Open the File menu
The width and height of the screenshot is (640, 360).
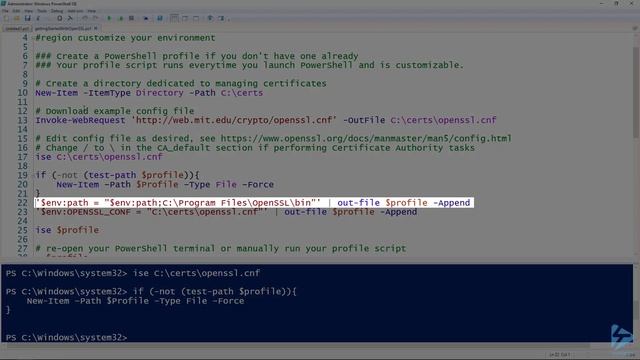5,11
